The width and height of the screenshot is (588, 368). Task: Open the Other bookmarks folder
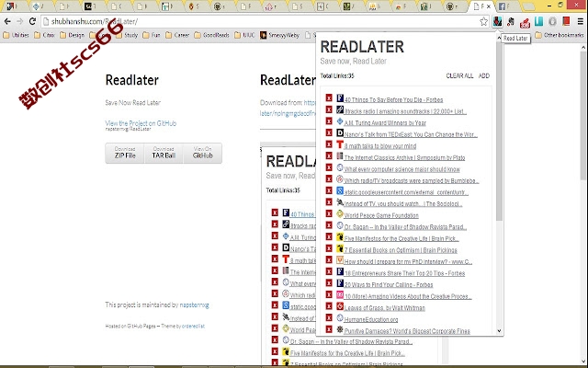(560, 35)
